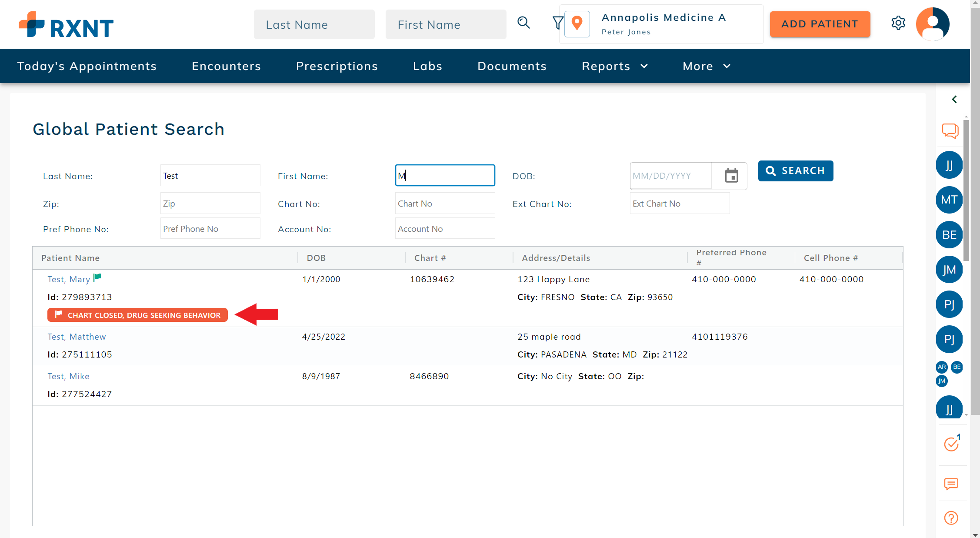Click the orange location pin icon
Image resolution: width=980 pixels, height=538 pixels.
pos(577,23)
